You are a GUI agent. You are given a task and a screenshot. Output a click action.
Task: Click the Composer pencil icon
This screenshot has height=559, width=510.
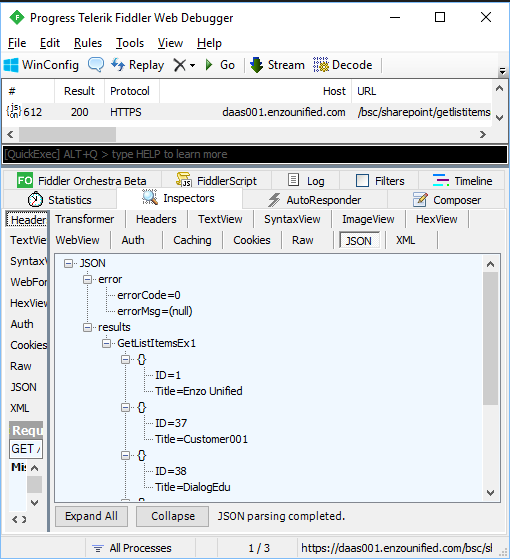tap(420, 199)
